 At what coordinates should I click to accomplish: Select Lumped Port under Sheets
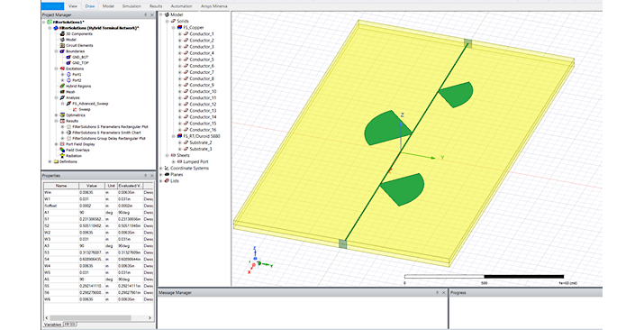(195, 161)
